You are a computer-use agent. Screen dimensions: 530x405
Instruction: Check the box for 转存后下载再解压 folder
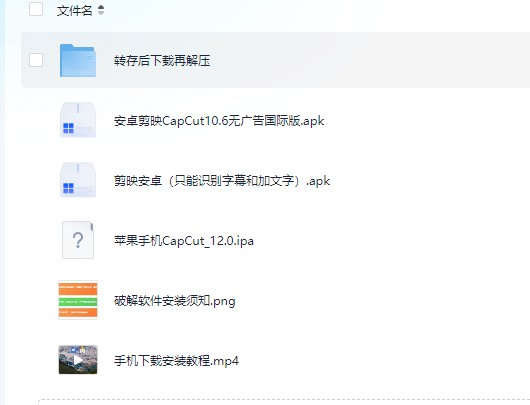36,60
